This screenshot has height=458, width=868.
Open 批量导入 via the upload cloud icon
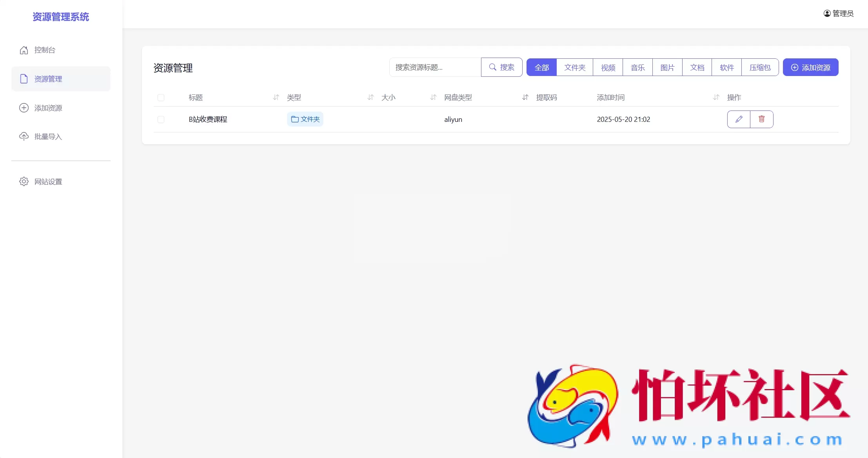coord(24,136)
